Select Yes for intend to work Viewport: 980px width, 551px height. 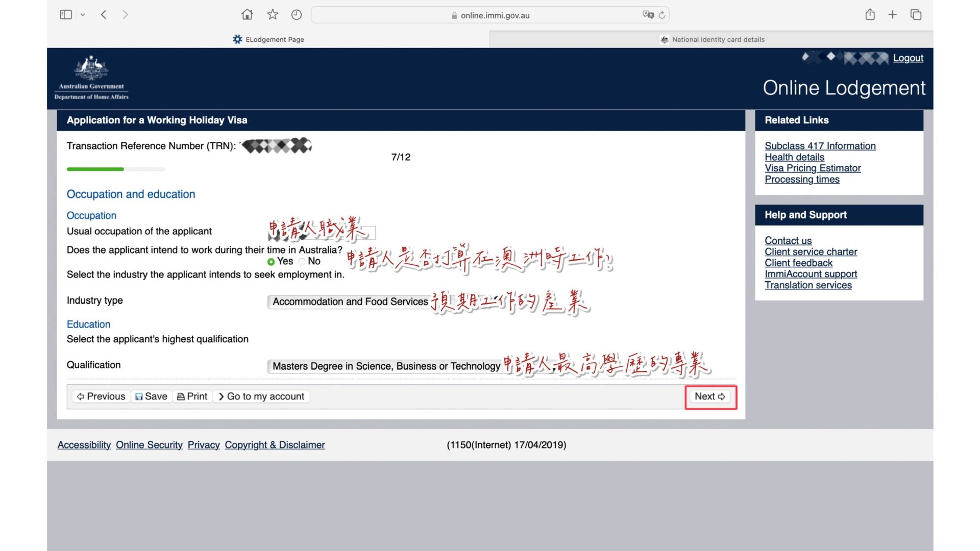[x=271, y=262]
